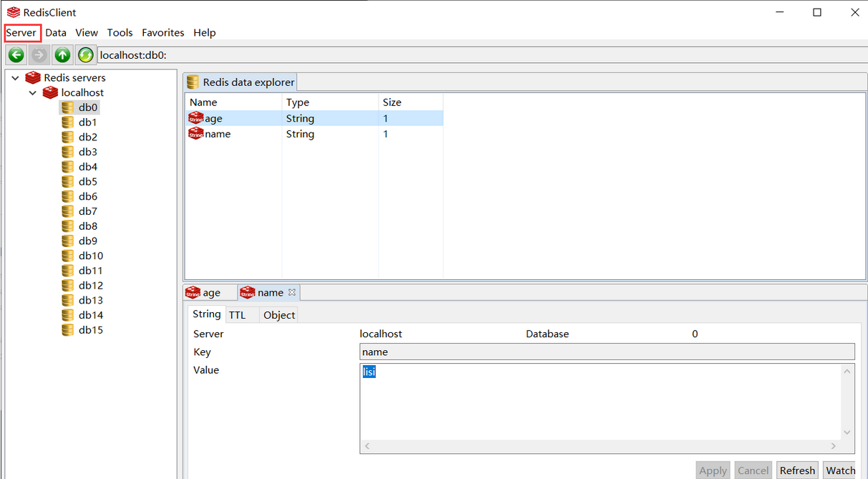Open the Data menu
Image resolution: width=868 pixels, height=479 pixels.
[56, 33]
